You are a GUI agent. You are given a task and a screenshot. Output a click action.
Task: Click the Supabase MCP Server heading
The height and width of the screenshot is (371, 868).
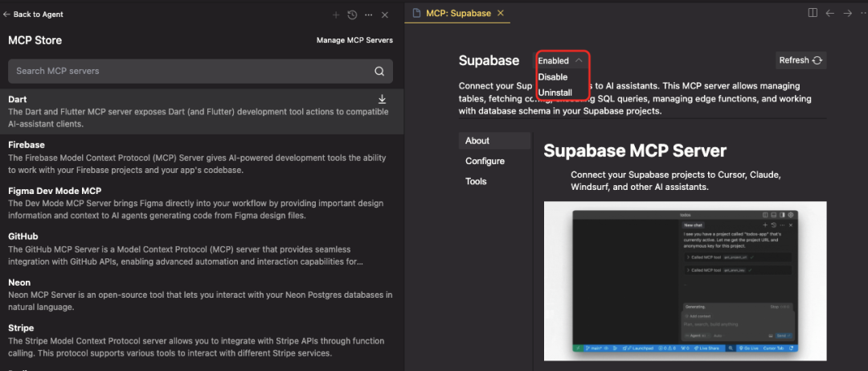[x=635, y=150]
